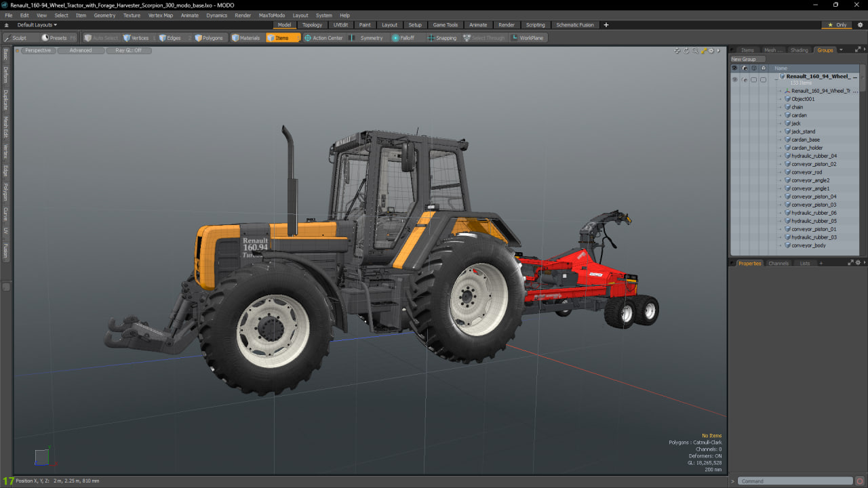This screenshot has width=868, height=488.
Task: Click the render column header in Groups
Action: point(744,68)
